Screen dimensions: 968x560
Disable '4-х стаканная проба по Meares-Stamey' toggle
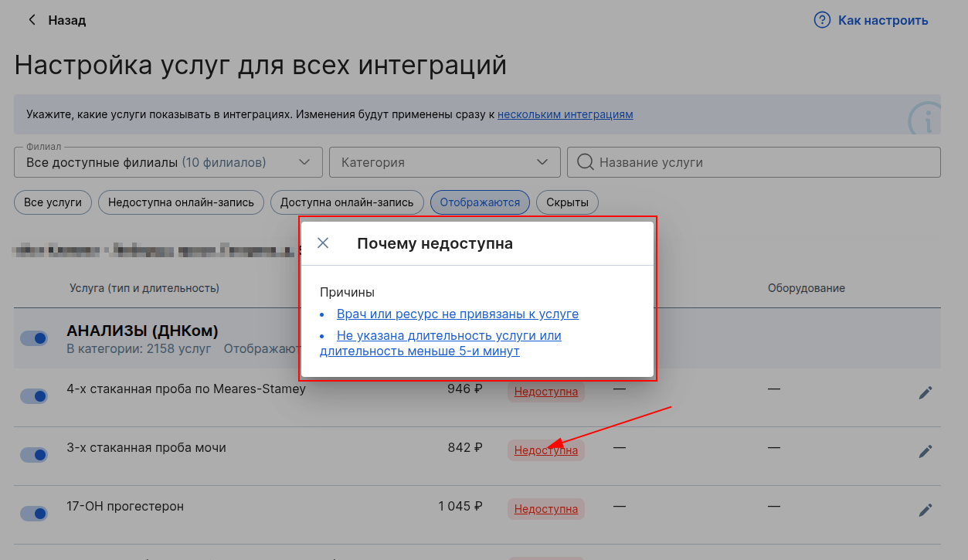tap(34, 396)
